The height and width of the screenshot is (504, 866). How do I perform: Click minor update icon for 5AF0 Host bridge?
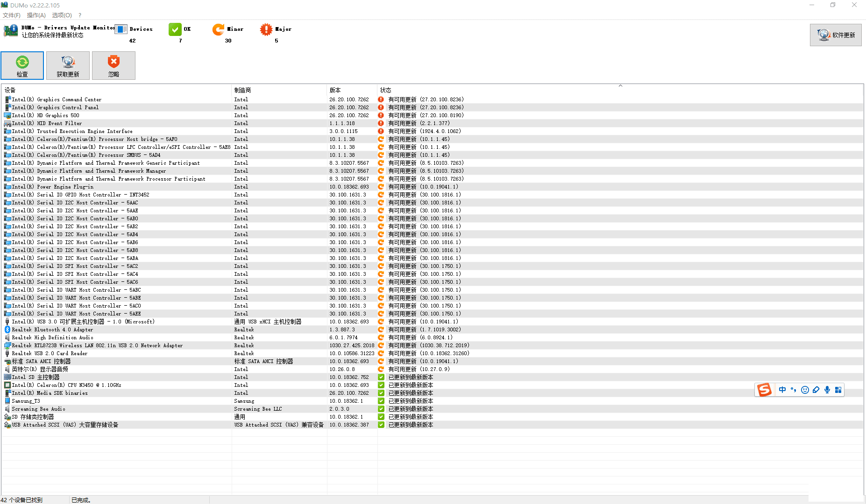(381, 139)
